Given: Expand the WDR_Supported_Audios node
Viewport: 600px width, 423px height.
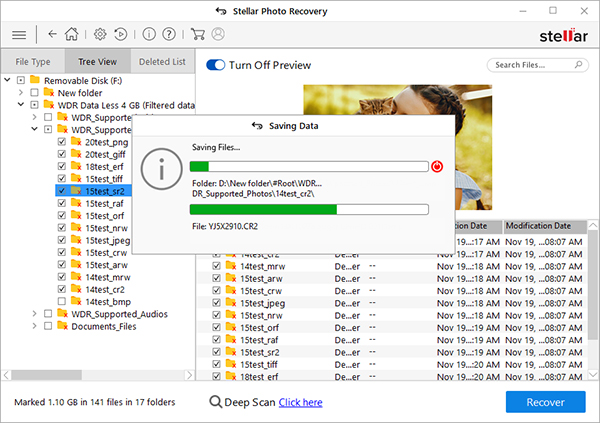Looking at the screenshot, I should 35,314.
